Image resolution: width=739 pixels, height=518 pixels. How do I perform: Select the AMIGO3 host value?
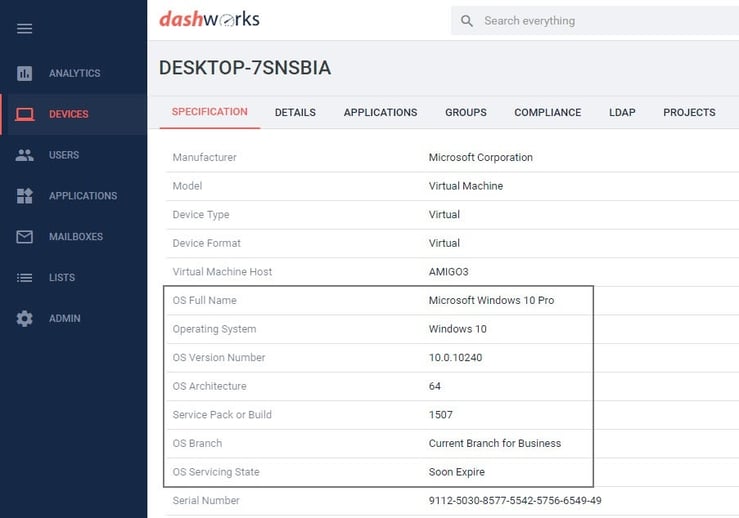pos(448,272)
